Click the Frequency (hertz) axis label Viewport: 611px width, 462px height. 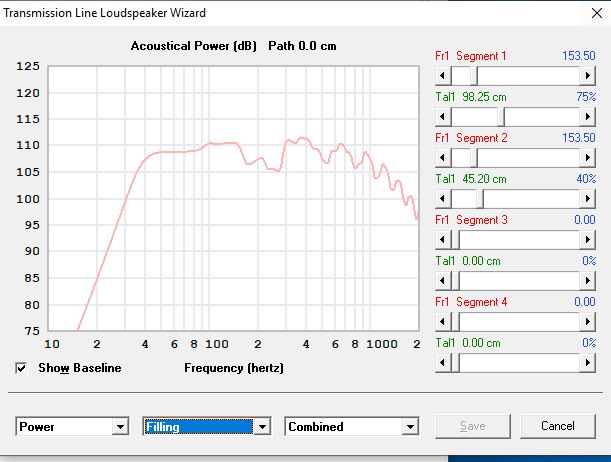pos(234,368)
